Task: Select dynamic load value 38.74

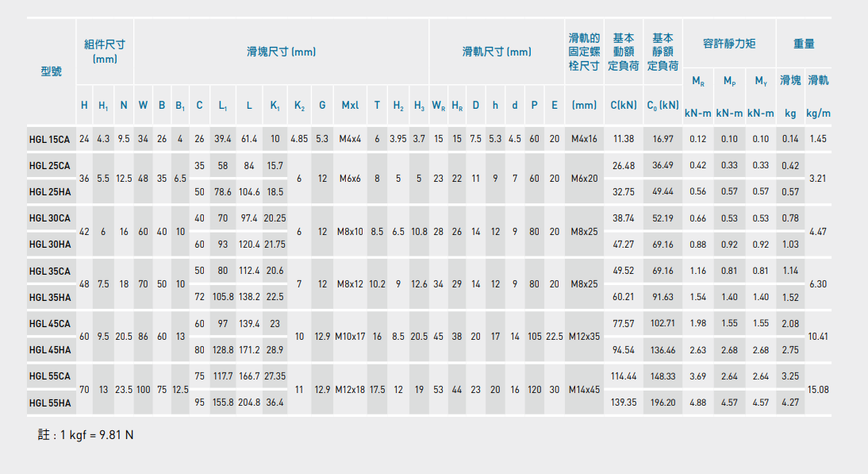Action: pyautogui.click(x=624, y=218)
